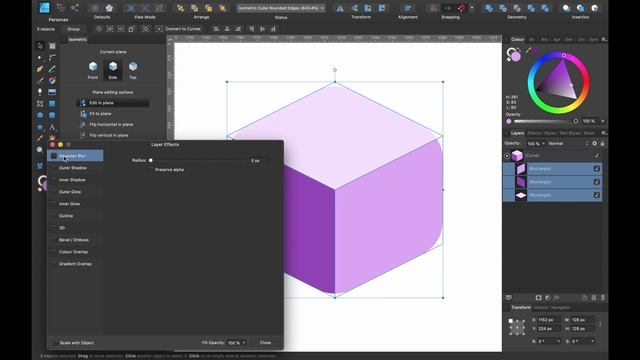Choose the Artboard tool next to Move tool
Screen dimensions: 640x360
52,46
